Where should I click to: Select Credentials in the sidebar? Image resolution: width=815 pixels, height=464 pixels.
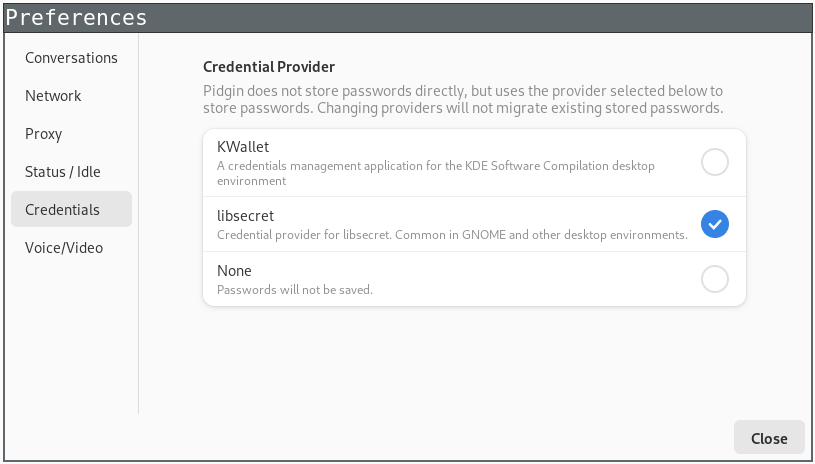tap(62, 210)
